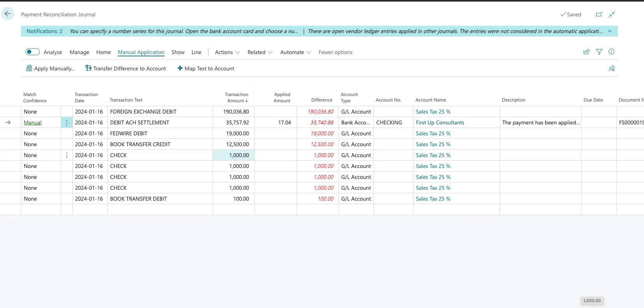
Task: Open the Home tab
Action: pyautogui.click(x=104, y=52)
